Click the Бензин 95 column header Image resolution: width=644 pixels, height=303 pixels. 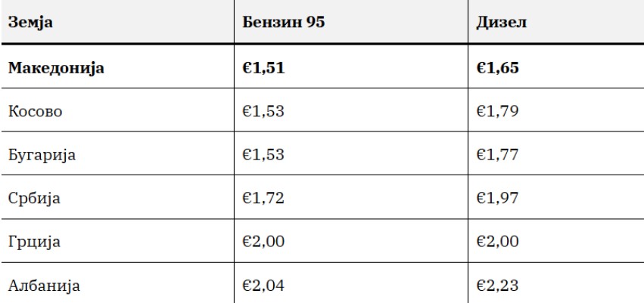coord(283,22)
